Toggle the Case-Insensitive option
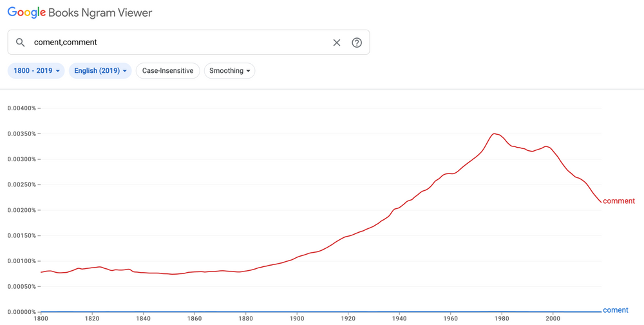644x325 pixels. pyautogui.click(x=167, y=71)
